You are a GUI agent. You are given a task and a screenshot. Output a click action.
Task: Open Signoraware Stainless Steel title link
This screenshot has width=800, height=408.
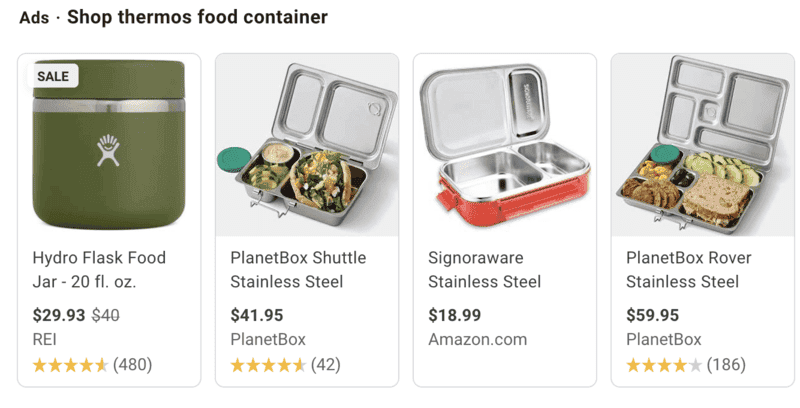coord(484,270)
